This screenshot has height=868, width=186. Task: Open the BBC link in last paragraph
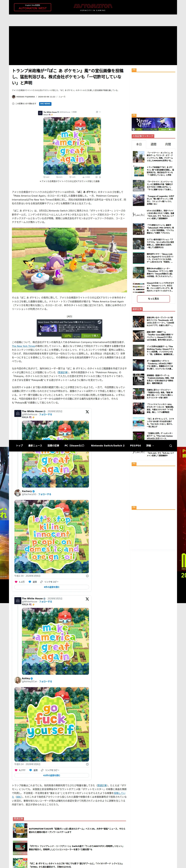tap(19, 797)
